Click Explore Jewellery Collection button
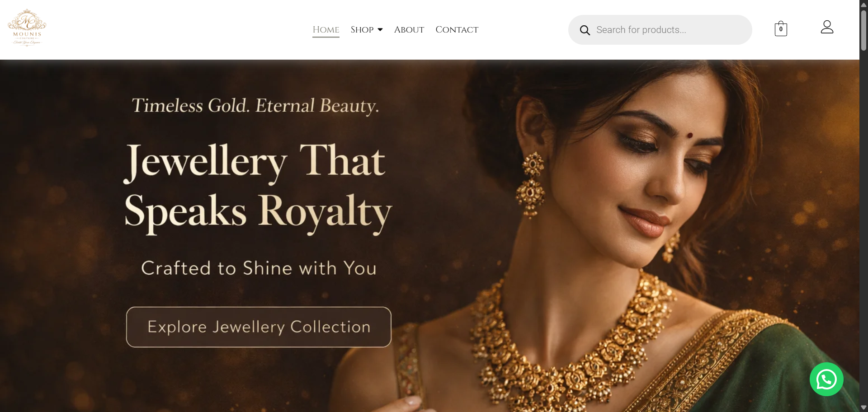 click(x=259, y=327)
